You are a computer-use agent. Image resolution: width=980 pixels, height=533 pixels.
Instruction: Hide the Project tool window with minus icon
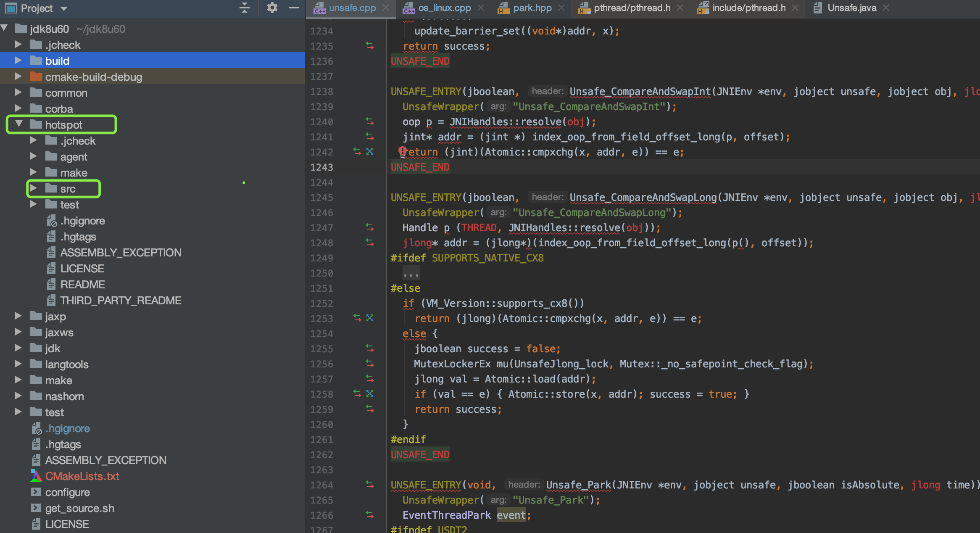[x=294, y=8]
